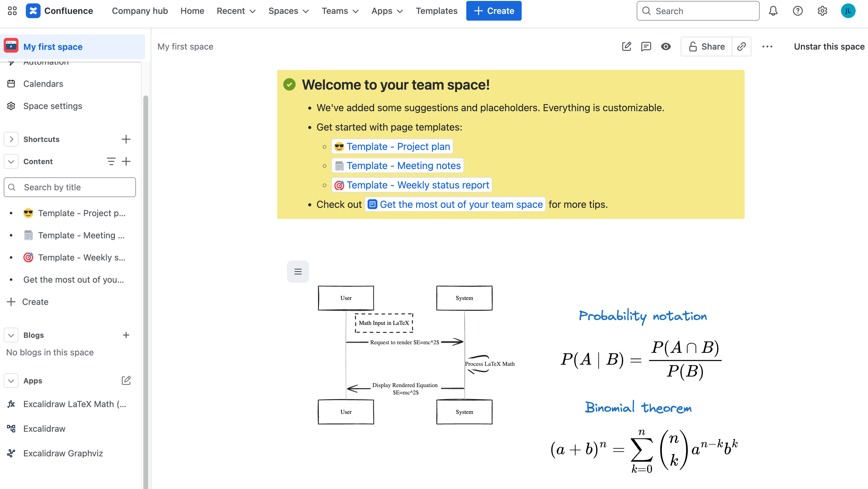This screenshot has height=489, width=868.
Task: Click the diagram hamburger menu icon
Action: 298,272
